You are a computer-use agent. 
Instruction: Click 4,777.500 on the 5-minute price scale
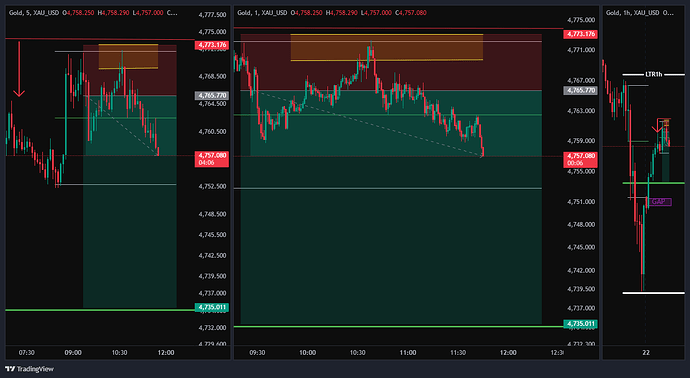click(212, 15)
